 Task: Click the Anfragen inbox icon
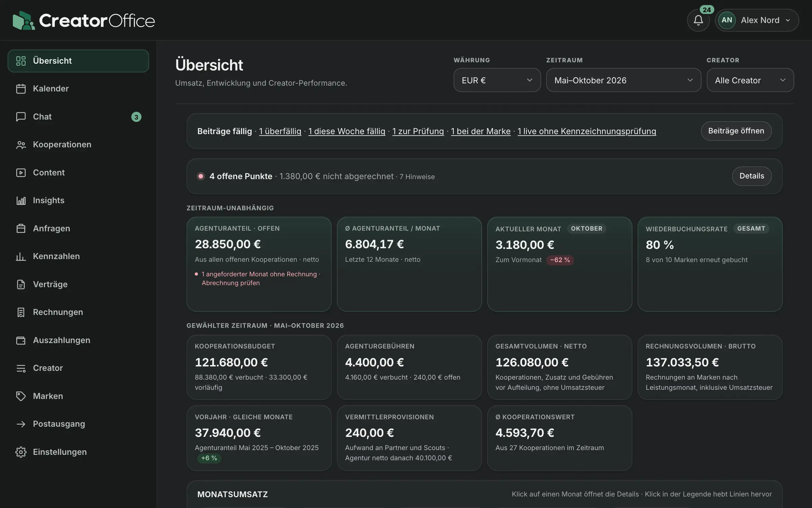[21, 229]
